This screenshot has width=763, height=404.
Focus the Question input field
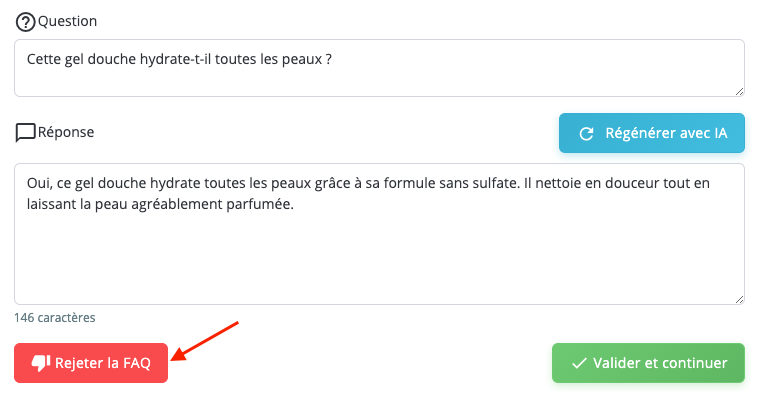pos(379,68)
